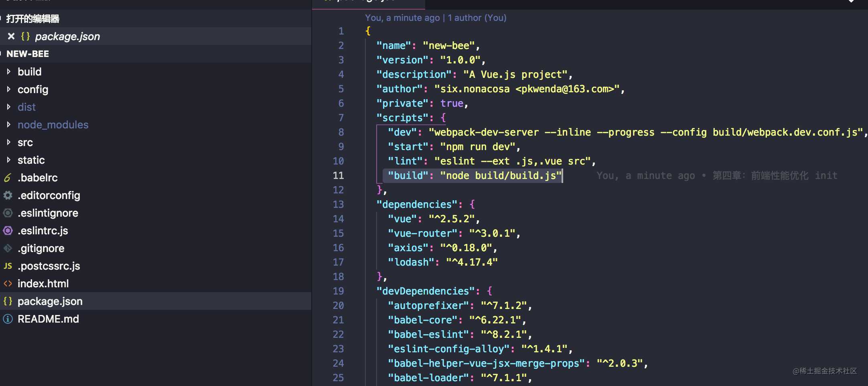Image resolution: width=868 pixels, height=386 pixels.
Task: Click the "devDependencies" key on line 19
Action: [426, 291]
